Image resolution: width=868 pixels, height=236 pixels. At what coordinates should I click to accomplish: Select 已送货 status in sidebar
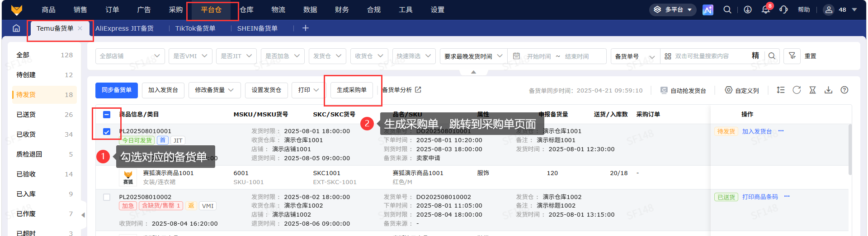(x=44, y=115)
